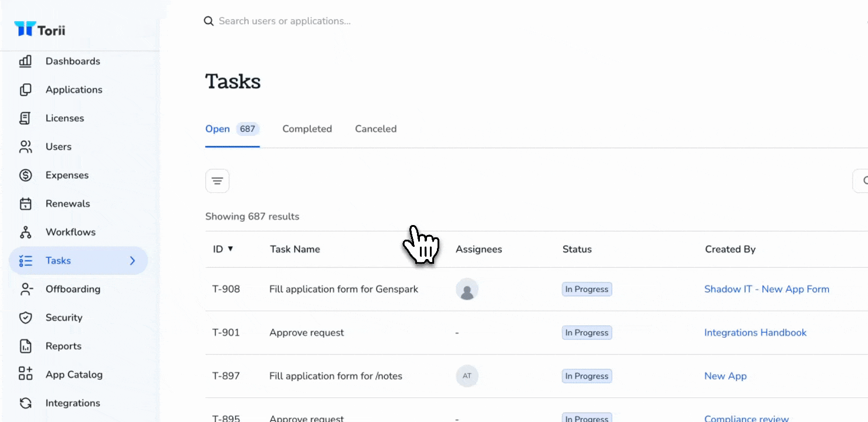Open the Shadow IT - New App Form link

point(767,289)
